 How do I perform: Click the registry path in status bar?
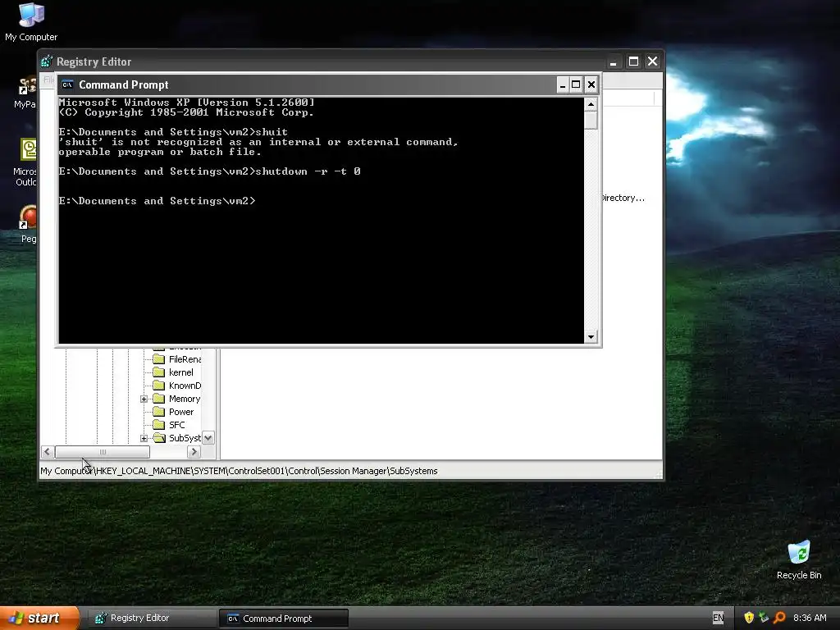click(x=239, y=471)
